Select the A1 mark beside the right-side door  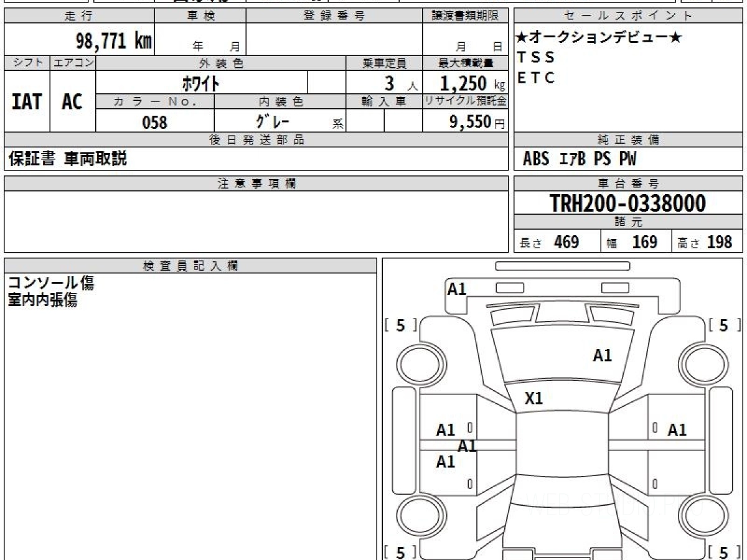click(x=677, y=429)
